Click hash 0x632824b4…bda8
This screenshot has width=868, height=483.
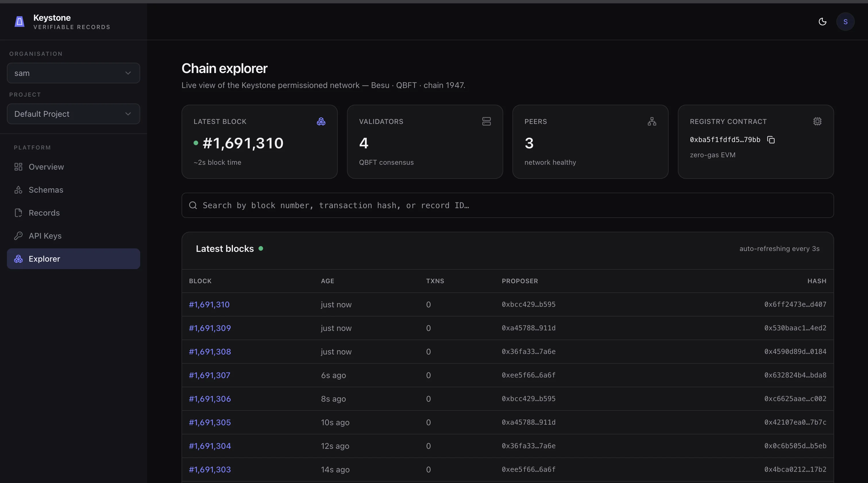click(x=795, y=375)
